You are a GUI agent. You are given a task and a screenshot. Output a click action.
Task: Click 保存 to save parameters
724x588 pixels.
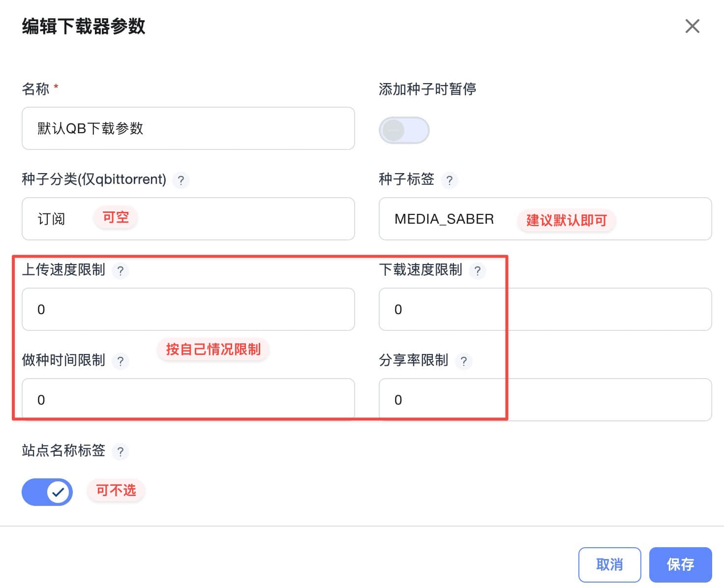680,564
